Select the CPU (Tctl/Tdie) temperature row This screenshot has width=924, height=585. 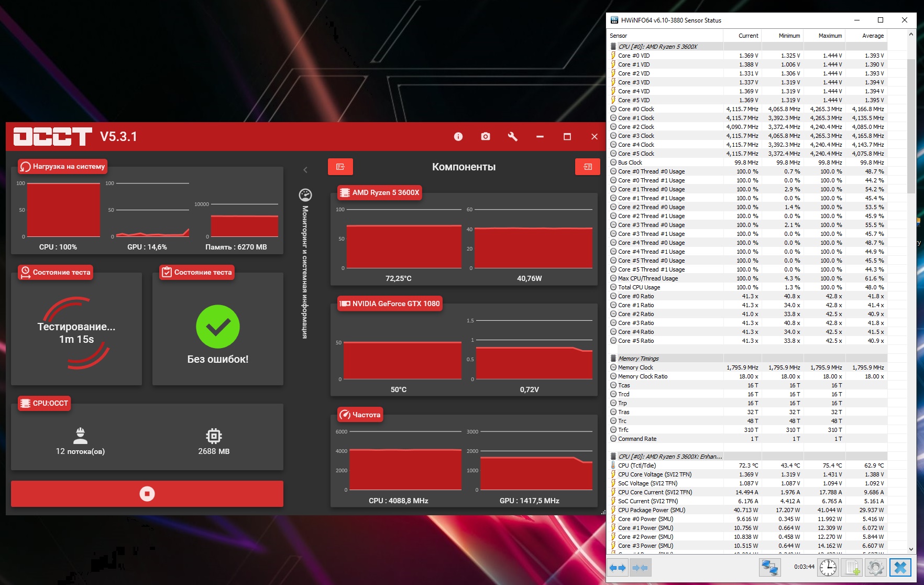(x=747, y=465)
